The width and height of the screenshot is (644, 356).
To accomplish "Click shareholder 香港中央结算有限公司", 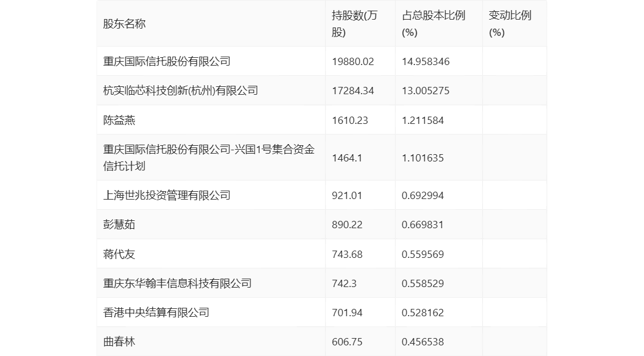I will coord(156,312).
